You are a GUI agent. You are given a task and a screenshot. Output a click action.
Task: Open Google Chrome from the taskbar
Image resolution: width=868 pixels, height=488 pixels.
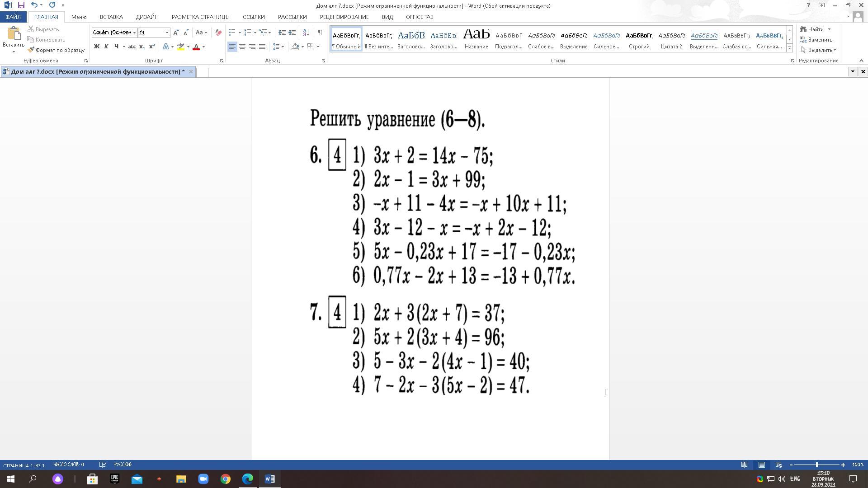pyautogui.click(x=225, y=479)
